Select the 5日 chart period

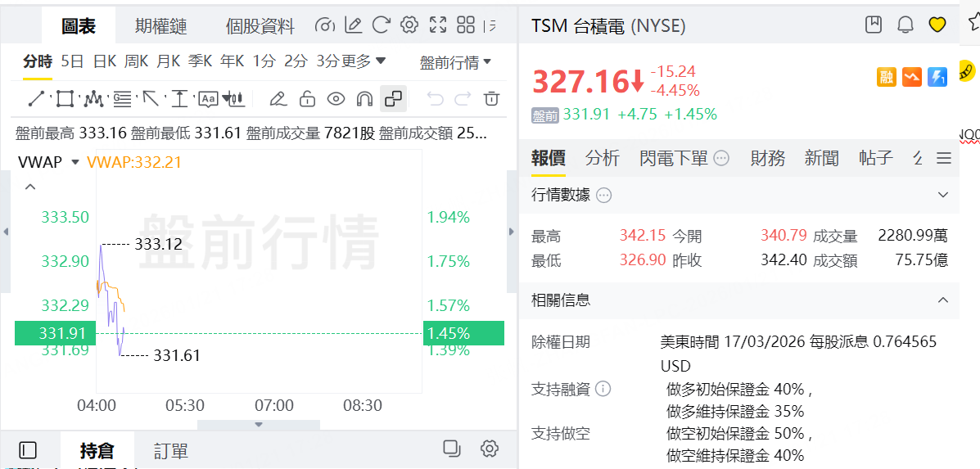coord(73,61)
